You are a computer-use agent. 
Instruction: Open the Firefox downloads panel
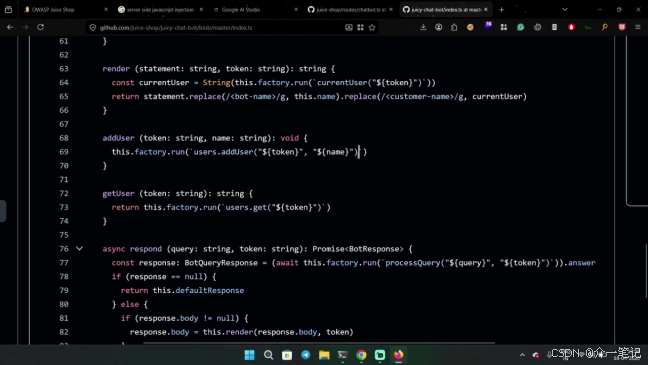(x=423, y=27)
